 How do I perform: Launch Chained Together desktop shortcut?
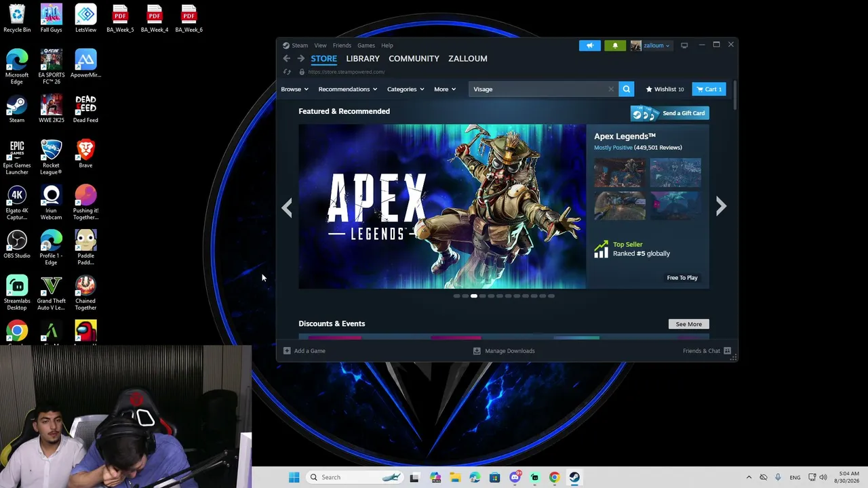tap(85, 293)
